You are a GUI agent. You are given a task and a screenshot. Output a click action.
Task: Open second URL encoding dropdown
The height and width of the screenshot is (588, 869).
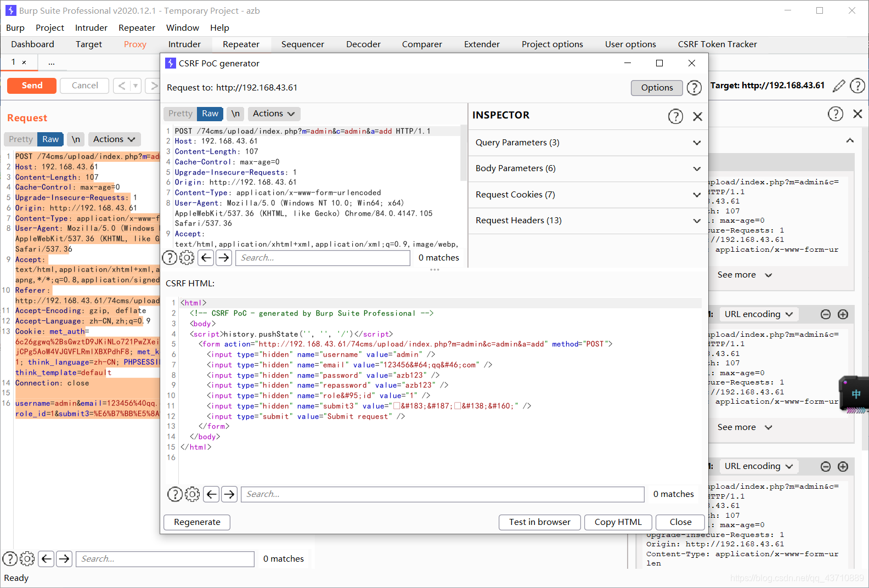pyautogui.click(x=759, y=466)
